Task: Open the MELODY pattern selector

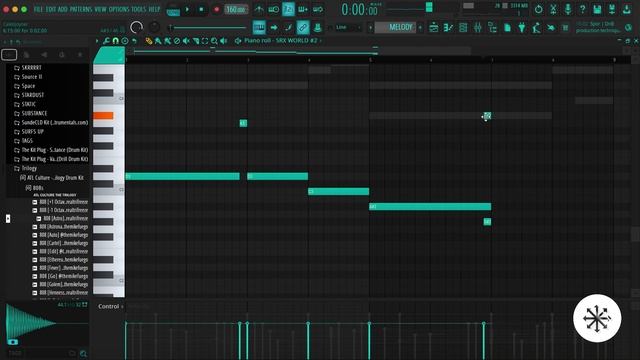Action: (395, 27)
